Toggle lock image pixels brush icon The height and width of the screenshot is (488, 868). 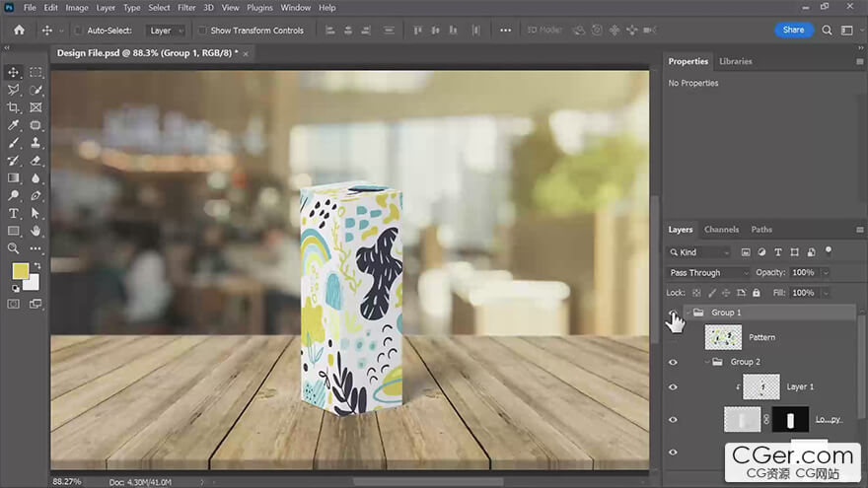(712, 293)
